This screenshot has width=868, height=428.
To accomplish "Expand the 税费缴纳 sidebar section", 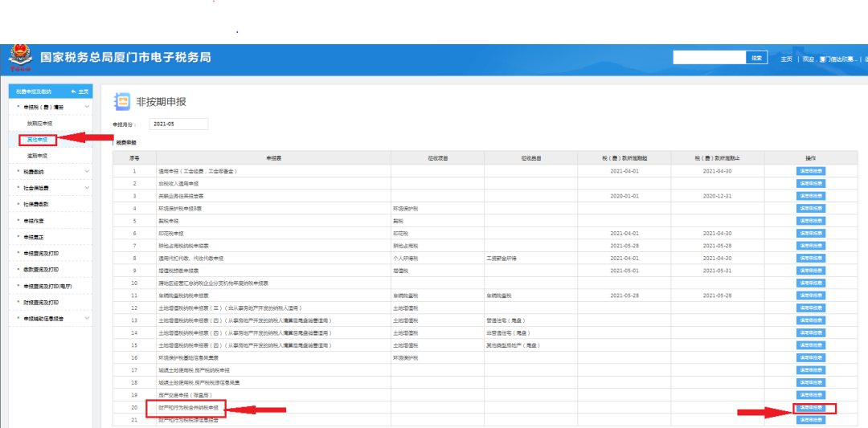I will (x=87, y=171).
